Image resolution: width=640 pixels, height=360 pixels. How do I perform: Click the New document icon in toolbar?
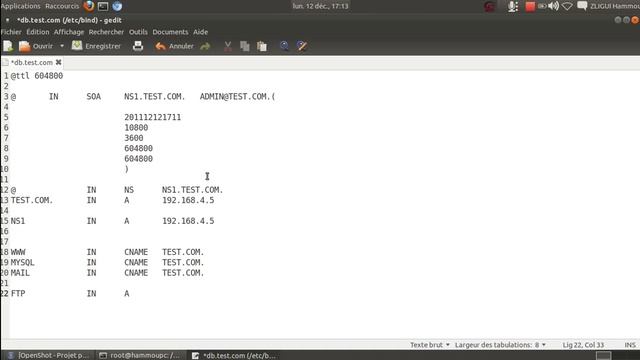click(8, 46)
